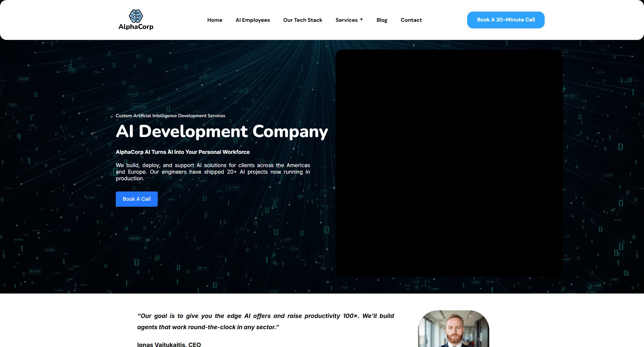This screenshot has width=644, height=347.
Task: Click the Personal Workforce subheading
Action: [182, 152]
